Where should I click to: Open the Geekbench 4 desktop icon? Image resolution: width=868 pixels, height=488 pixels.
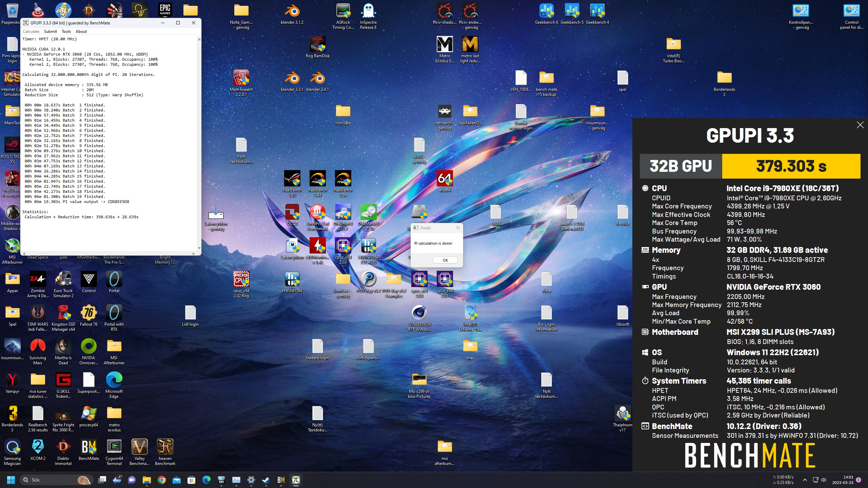coord(597,14)
